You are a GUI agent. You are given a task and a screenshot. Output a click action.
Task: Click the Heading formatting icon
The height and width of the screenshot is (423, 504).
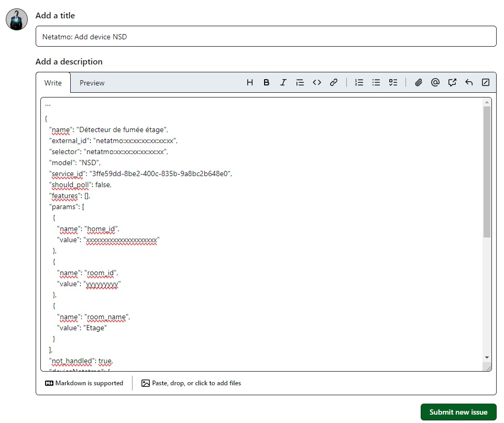pyautogui.click(x=250, y=82)
